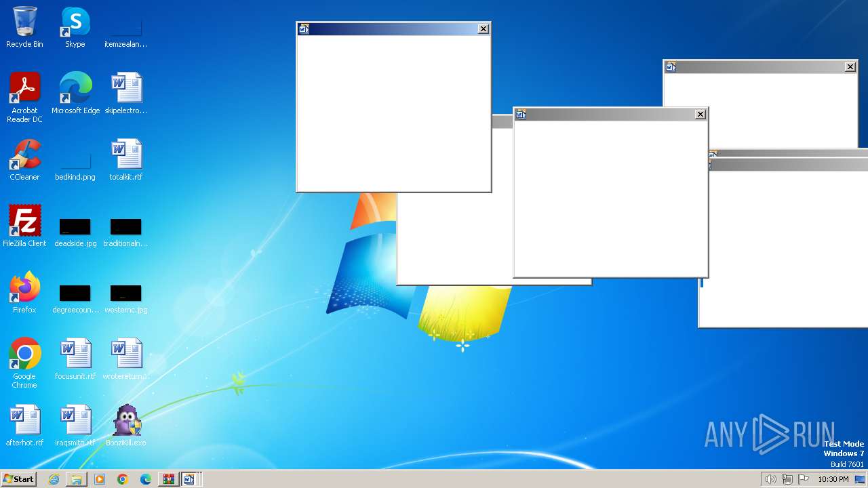
Task: Select afterhot.rtf document icon
Action: [24, 426]
